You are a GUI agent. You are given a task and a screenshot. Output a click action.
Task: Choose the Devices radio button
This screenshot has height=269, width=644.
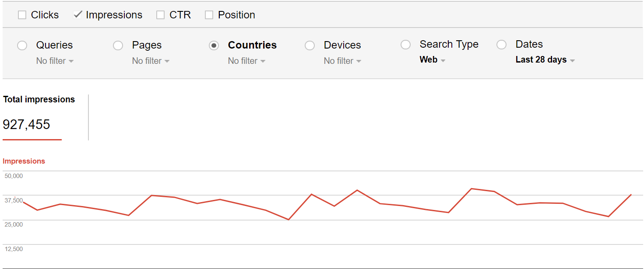click(x=310, y=45)
